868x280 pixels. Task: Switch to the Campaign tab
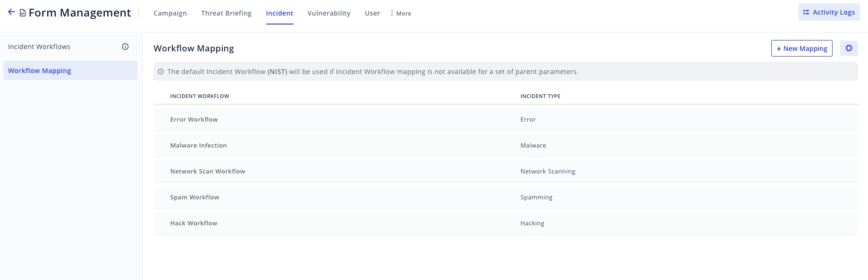(170, 13)
